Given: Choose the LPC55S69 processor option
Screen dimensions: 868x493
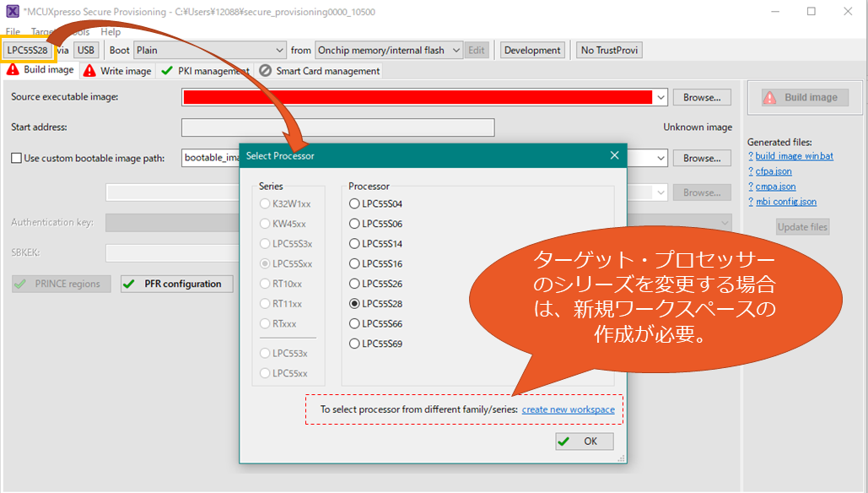Looking at the screenshot, I should [354, 344].
